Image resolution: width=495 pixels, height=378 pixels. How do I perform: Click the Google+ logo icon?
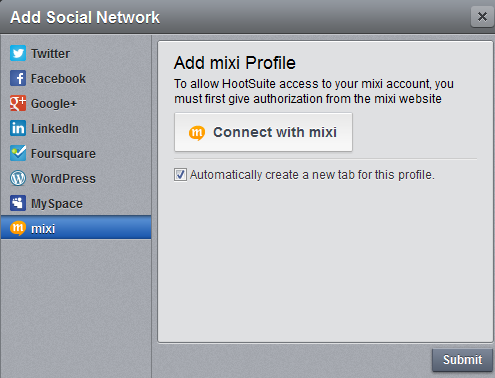[x=18, y=103]
